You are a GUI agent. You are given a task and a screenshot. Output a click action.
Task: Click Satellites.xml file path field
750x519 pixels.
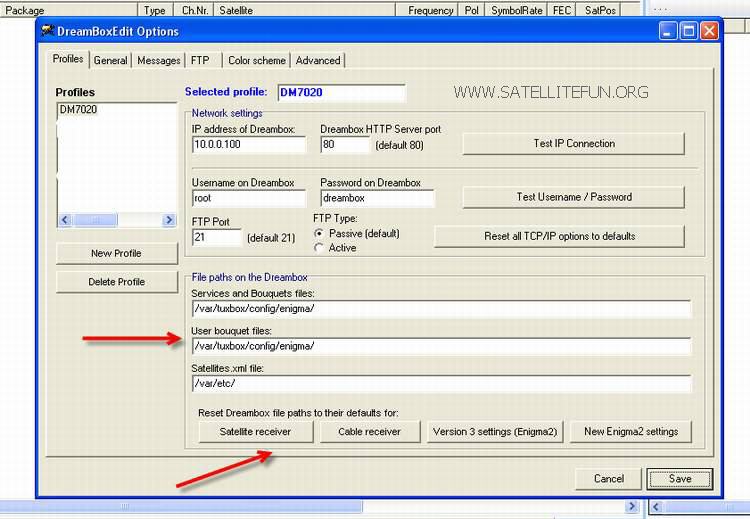tap(441, 383)
